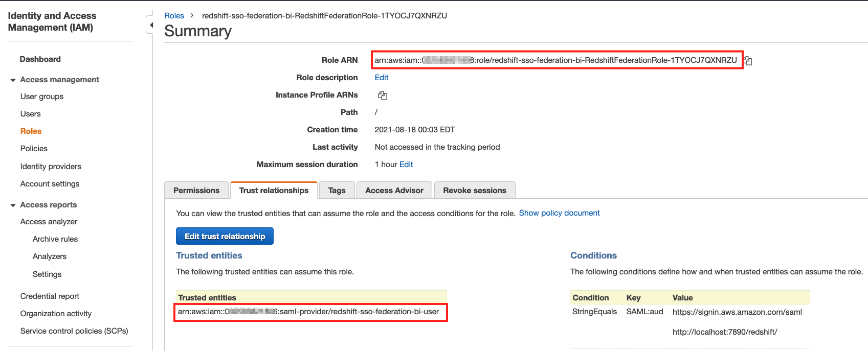Screen dimensions: 868x351
Task: Click the Identity and Access Management title
Action: pyautogui.click(x=52, y=21)
